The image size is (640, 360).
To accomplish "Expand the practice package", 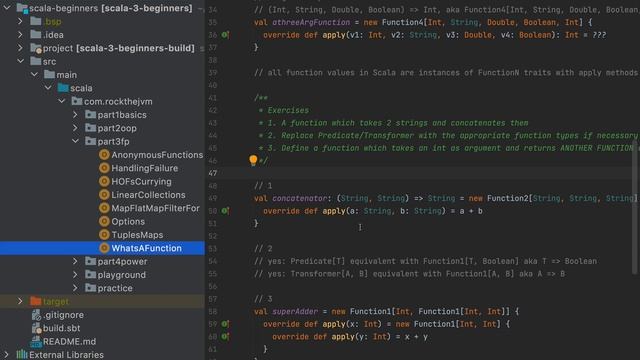I will click(x=75, y=288).
